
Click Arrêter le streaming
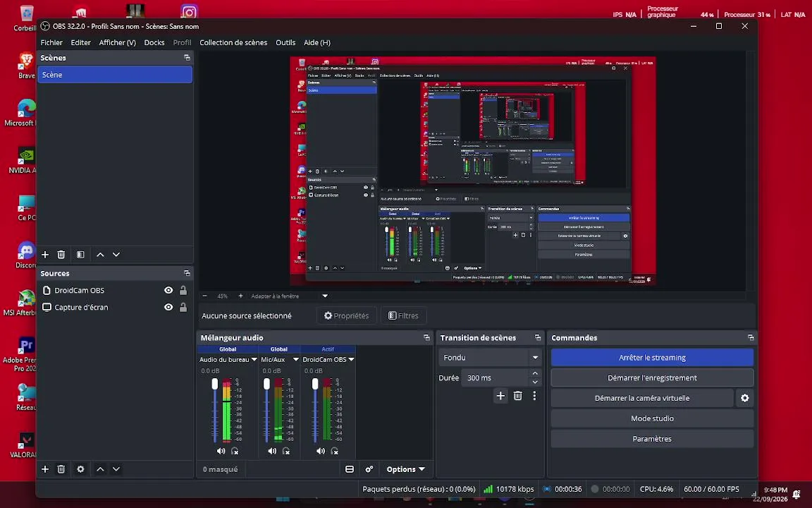point(652,357)
